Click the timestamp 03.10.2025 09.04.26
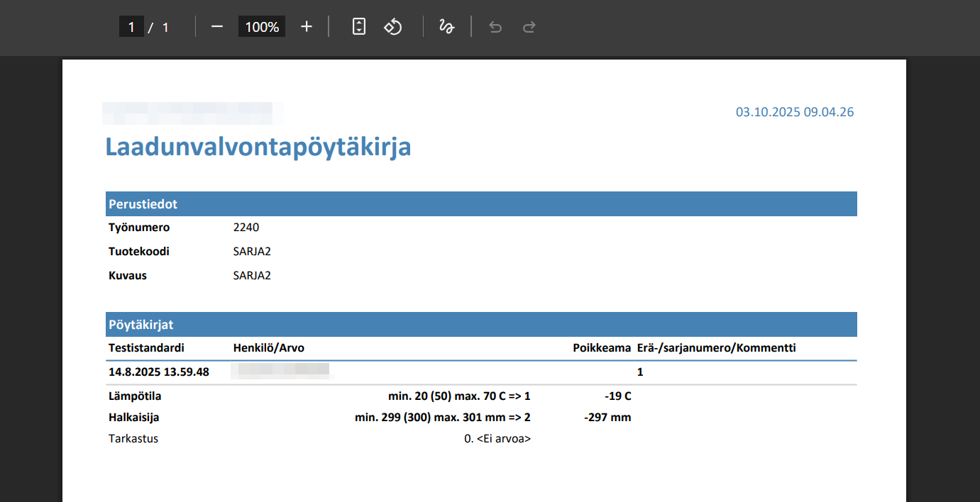 pos(794,112)
